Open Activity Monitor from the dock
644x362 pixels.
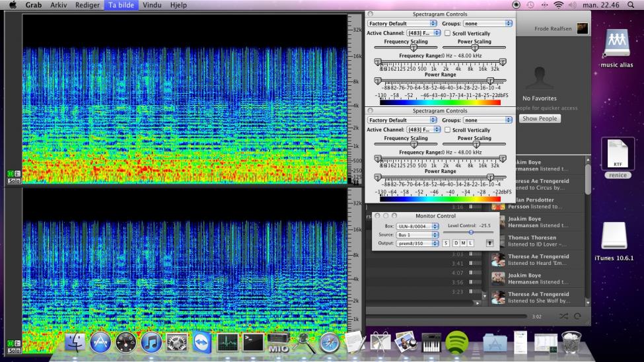(227, 342)
